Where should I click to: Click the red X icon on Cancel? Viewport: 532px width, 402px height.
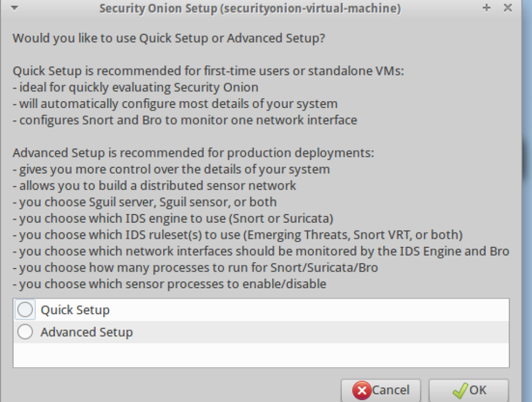[x=362, y=390]
